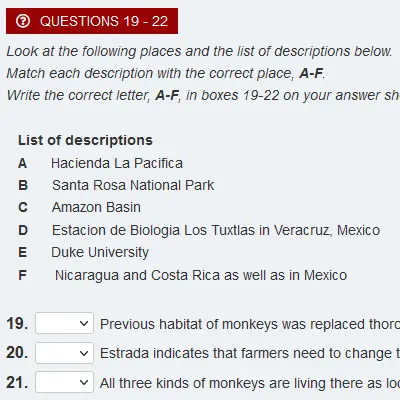This screenshot has width=400, height=400.
Task: Select the Hacienda La Pacifica option text
Action: 117,163
